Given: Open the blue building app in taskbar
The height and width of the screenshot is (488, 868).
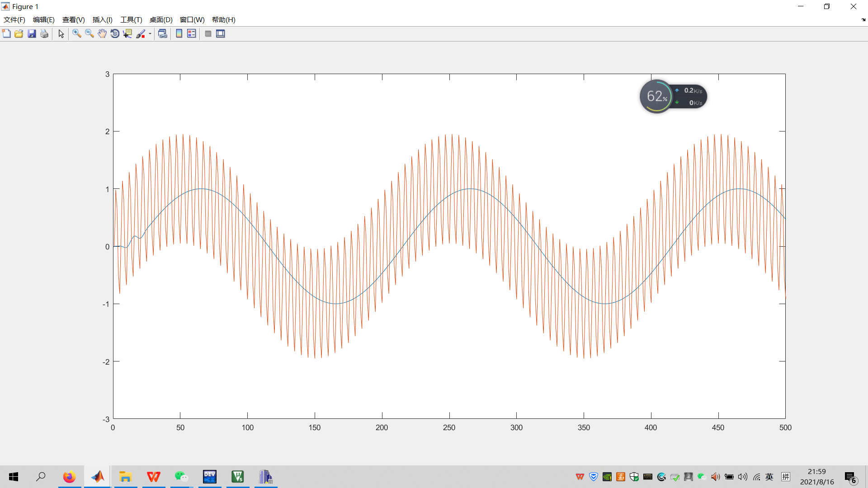Looking at the screenshot, I should point(266,477).
